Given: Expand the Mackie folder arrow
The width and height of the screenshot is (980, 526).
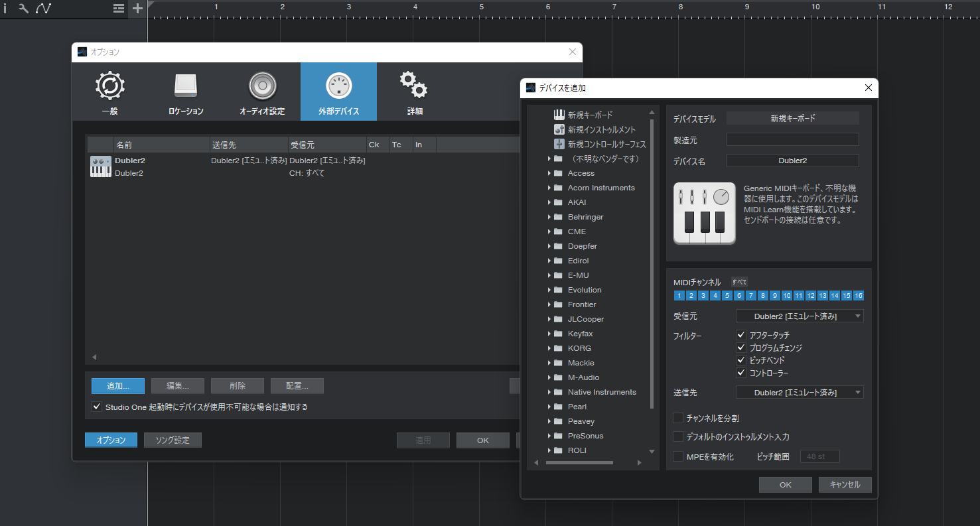Looking at the screenshot, I should (549, 363).
